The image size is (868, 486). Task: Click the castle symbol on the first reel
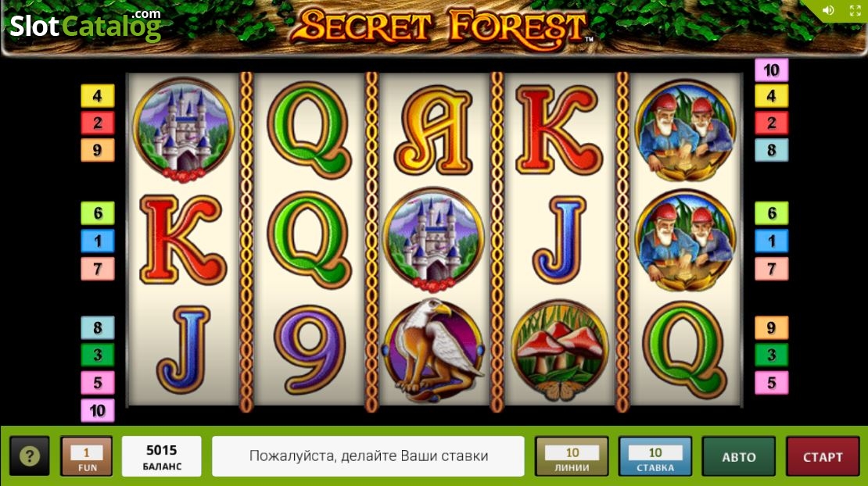[183, 130]
